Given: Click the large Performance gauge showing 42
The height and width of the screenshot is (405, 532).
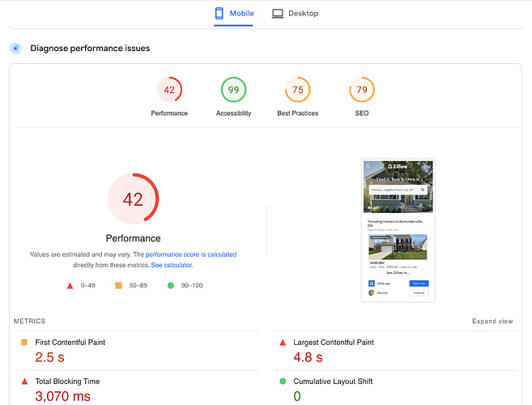Looking at the screenshot, I should pos(133,199).
